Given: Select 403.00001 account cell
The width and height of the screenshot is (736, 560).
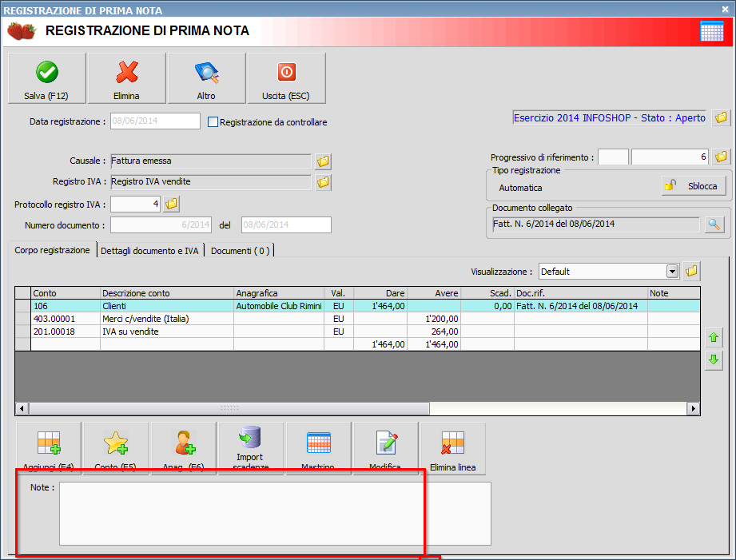Looking at the screenshot, I should (66, 319).
